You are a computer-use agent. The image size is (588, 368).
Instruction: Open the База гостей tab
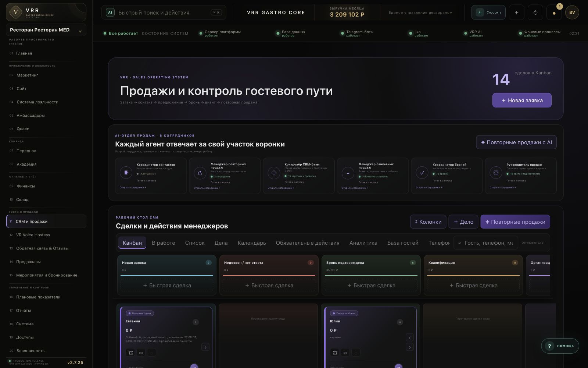click(403, 243)
